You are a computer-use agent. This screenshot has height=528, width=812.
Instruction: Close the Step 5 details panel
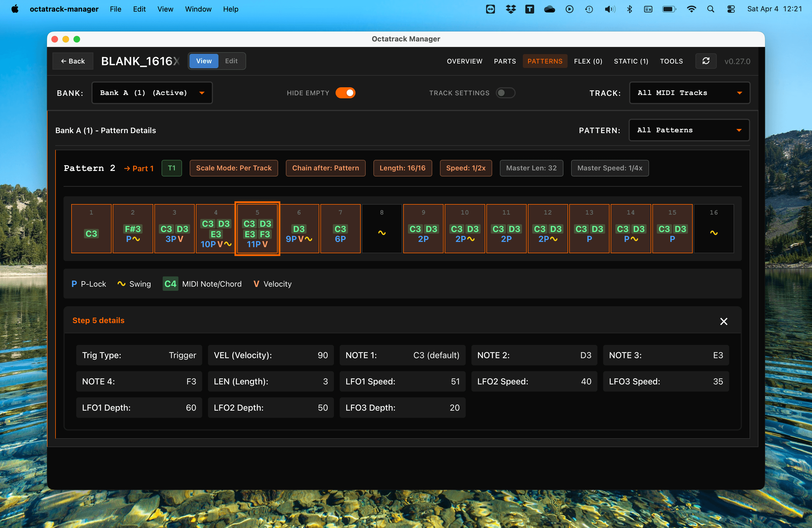pos(724,321)
